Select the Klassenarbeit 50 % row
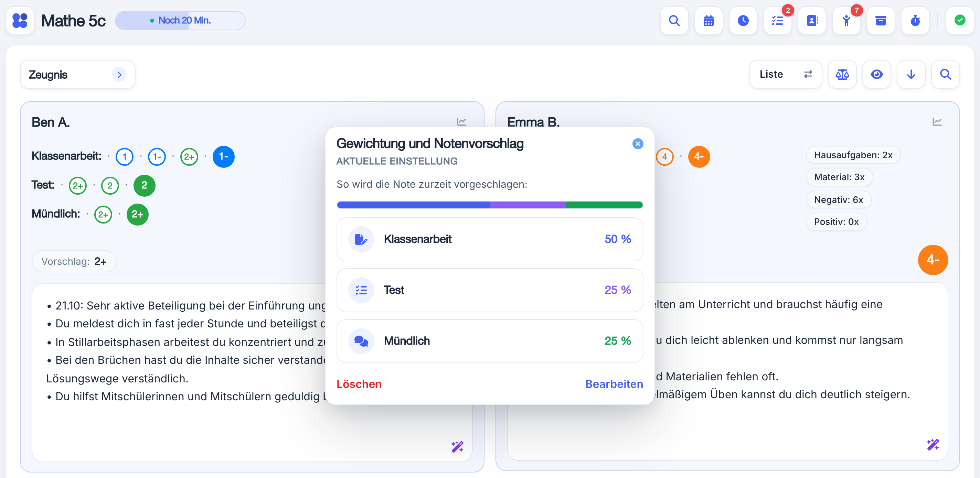980x478 pixels. coord(490,239)
